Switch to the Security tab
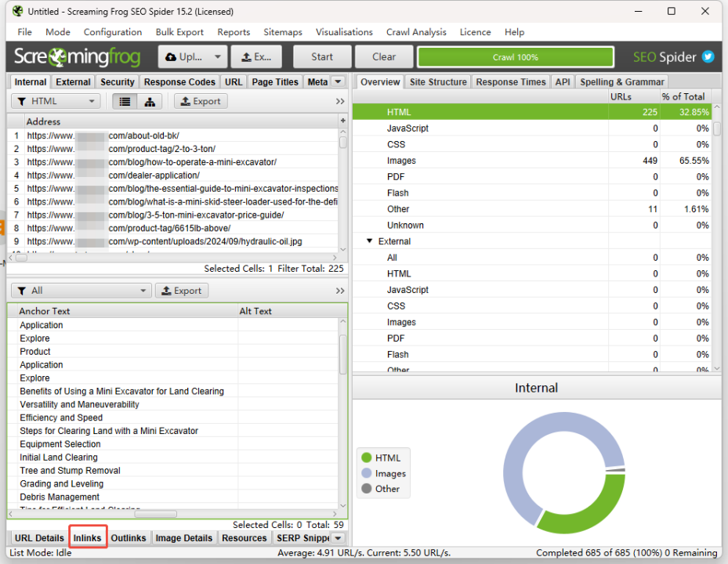728x564 pixels. [117, 81]
